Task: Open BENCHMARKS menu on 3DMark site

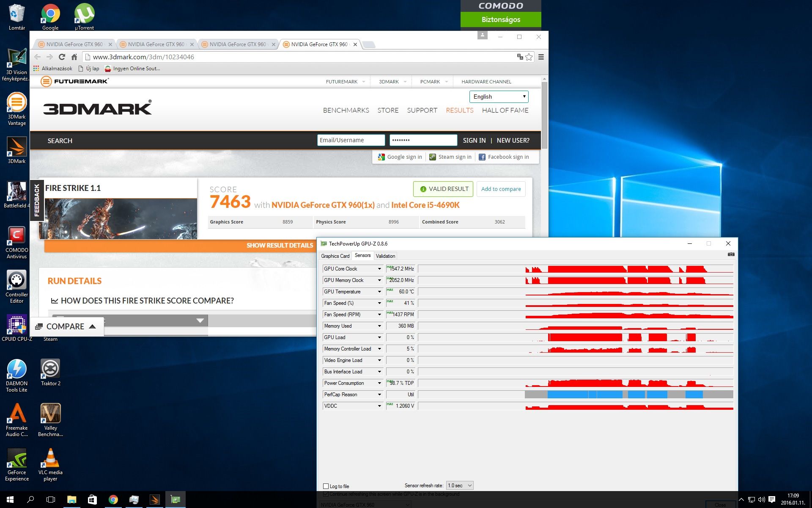Action: 346,110
